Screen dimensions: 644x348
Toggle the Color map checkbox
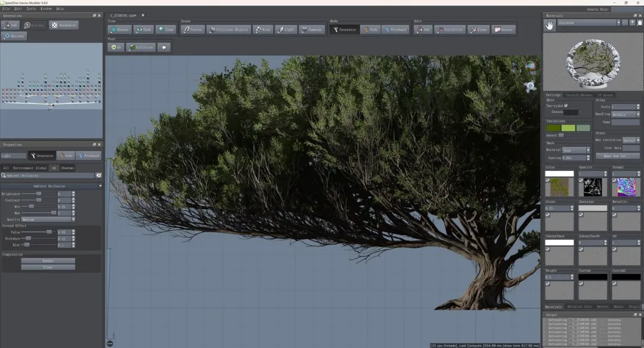click(x=547, y=180)
